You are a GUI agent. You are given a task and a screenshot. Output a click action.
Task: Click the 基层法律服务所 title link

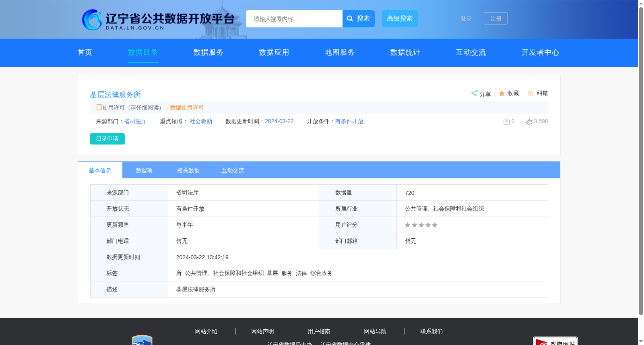pyautogui.click(x=115, y=95)
